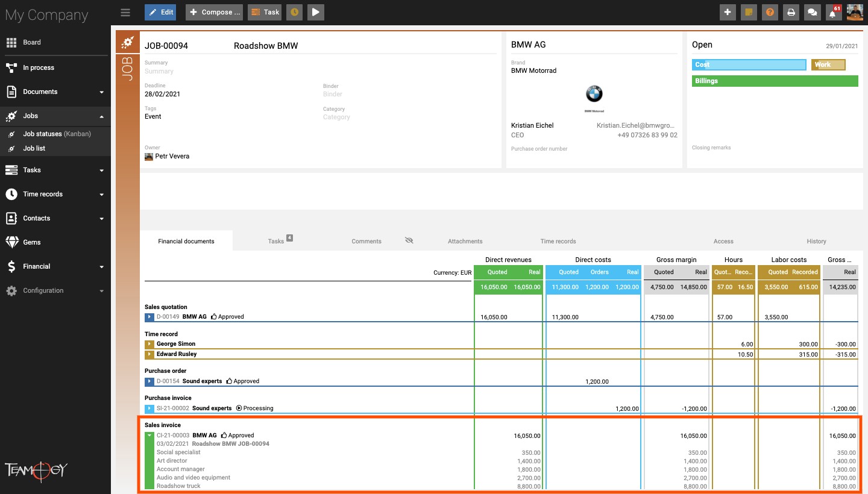The image size is (868, 494).
Task: Open the CI-21-00003 sales invoice link
Action: pos(173,436)
